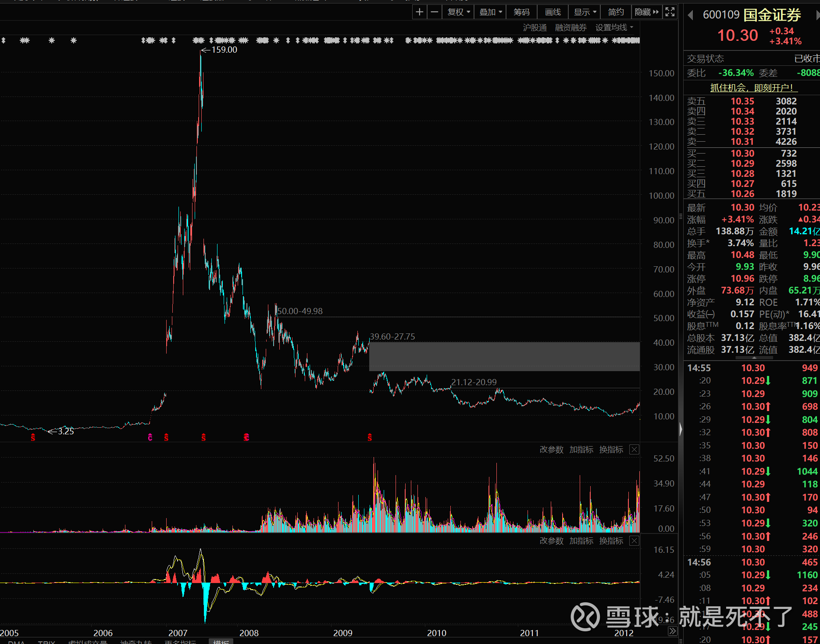Click 加指标 in volume panel
Image resolution: width=820 pixels, height=644 pixels.
click(x=581, y=449)
